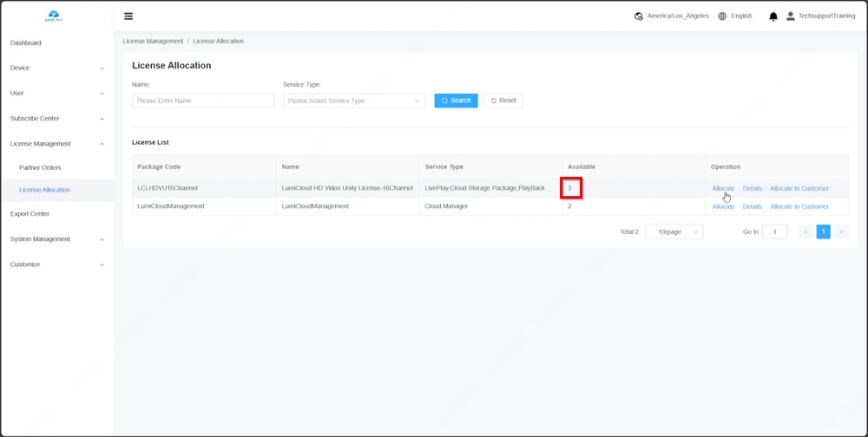Screen dimensions: 868x437
Task: Open Partner Orders in sidebar
Action: click(40, 167)
